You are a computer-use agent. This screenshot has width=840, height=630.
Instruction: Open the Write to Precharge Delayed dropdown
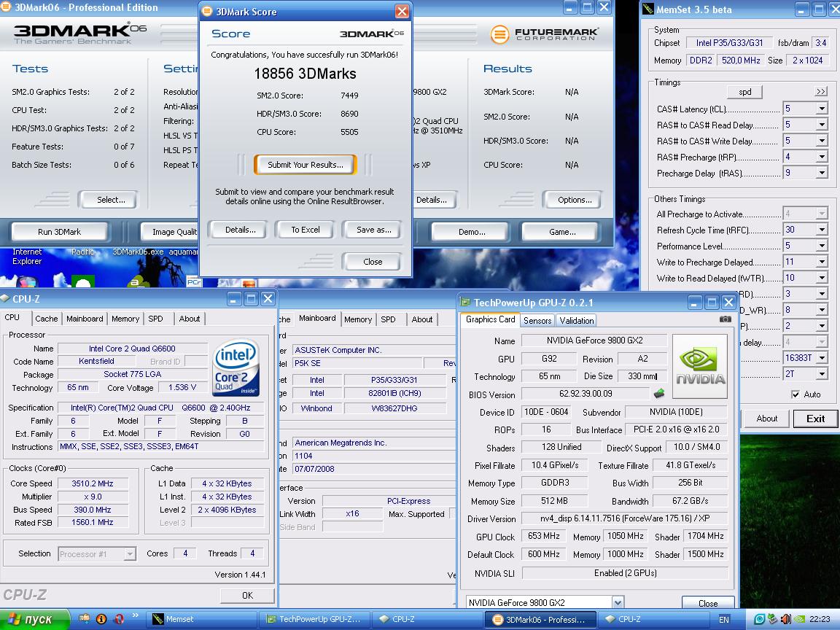pyautogui.click(x=822, y=262)
